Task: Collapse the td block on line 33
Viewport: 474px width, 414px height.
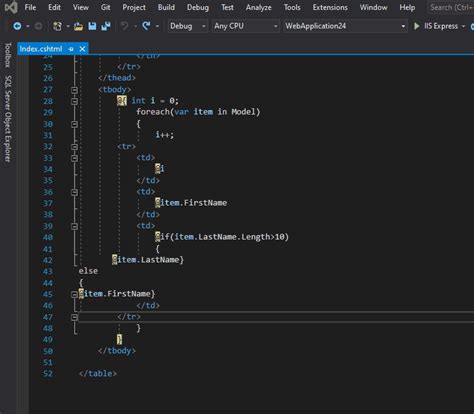Action: [74, 158]
